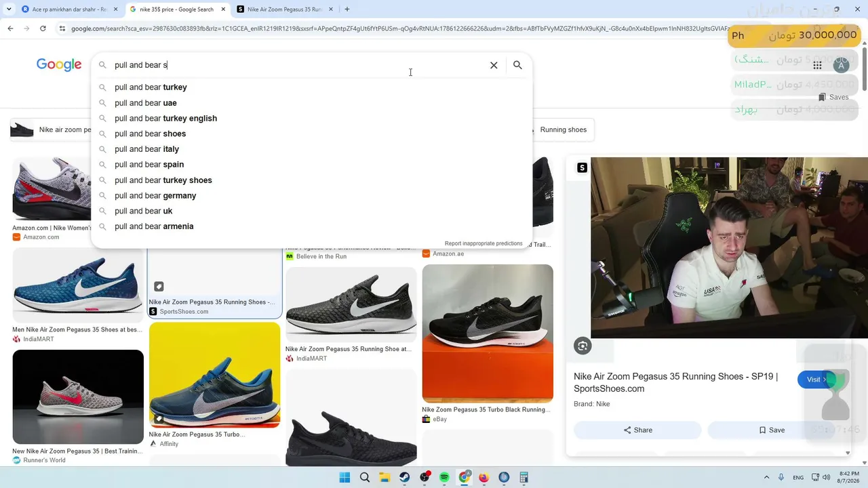Screen dimensions: 868x488
Task: Open Spotify from the taskbar
Action: point(444,477)
